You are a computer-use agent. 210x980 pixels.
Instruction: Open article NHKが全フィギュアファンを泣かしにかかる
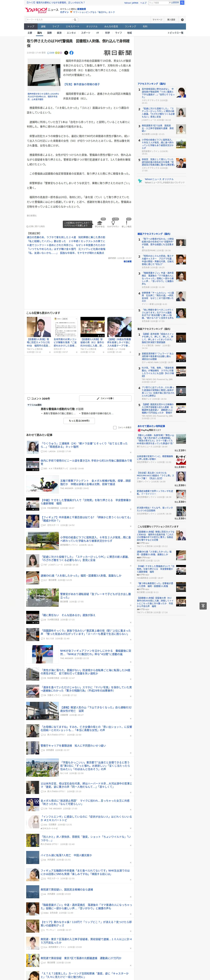pos(95,653)
